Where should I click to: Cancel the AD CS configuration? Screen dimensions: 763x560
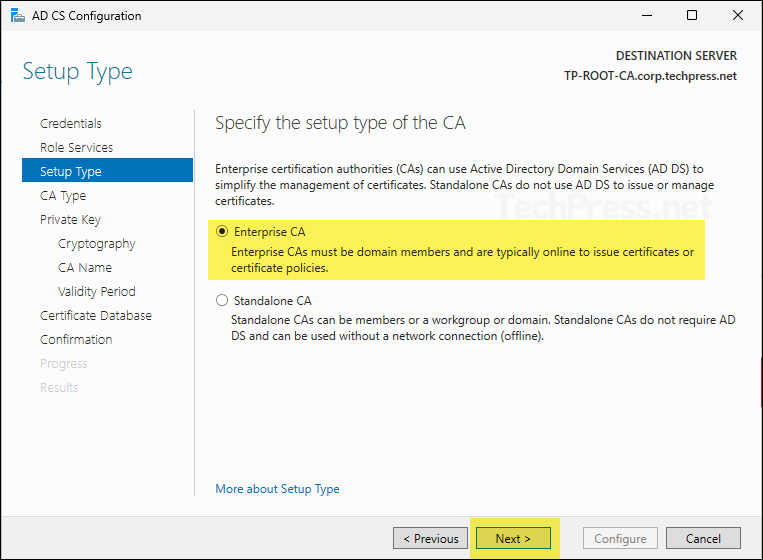[x=703, y=539]
